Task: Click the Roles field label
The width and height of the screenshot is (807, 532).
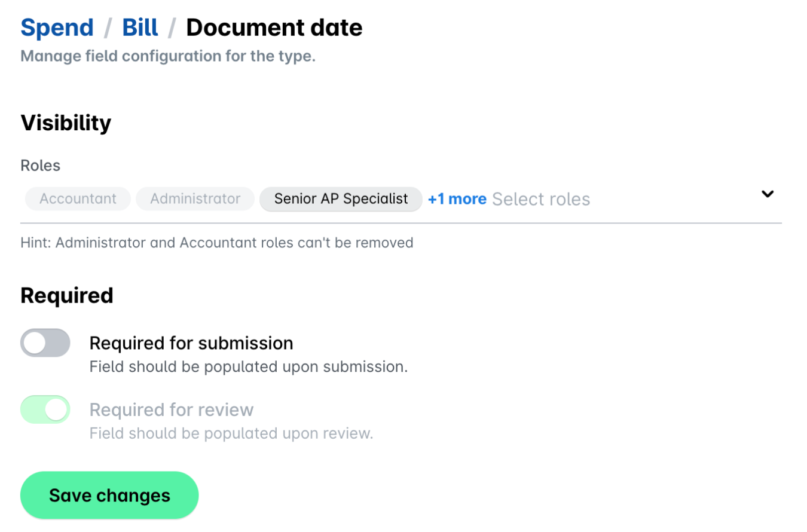Action: click(x=41, y=166)
